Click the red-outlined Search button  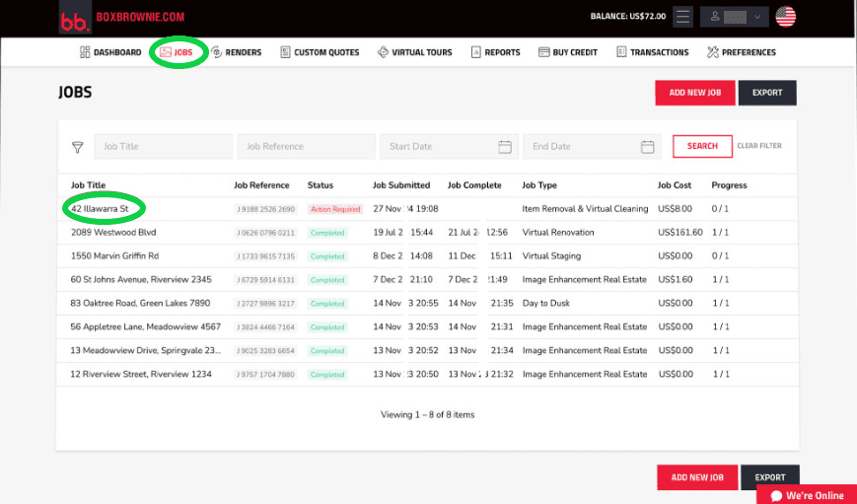[702, 146]
